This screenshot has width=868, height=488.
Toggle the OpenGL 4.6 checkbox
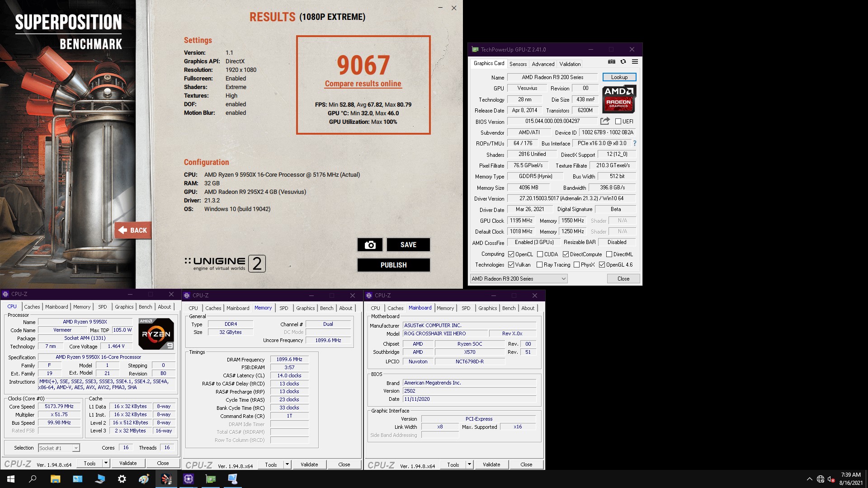602,265
